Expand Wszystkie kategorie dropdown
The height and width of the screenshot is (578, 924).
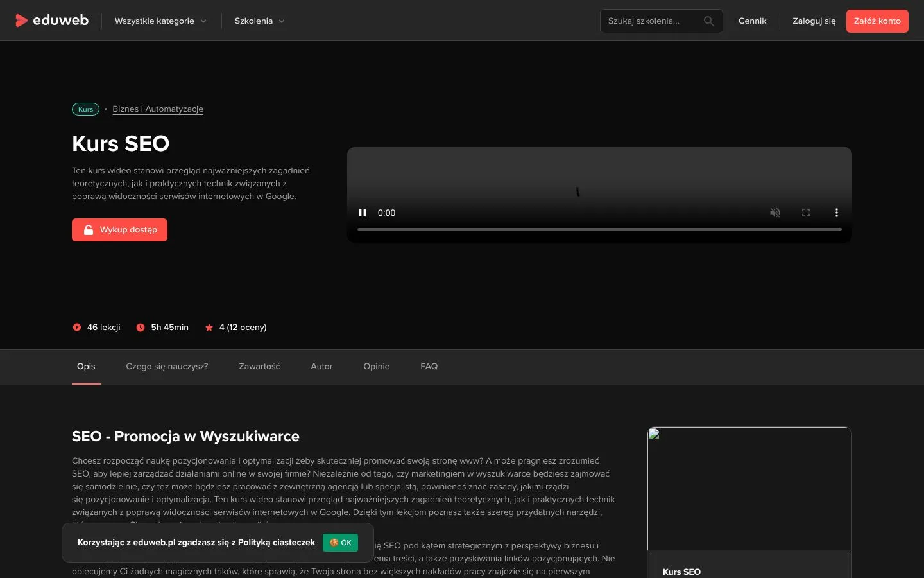pyautogui.click(x=160, y=21)
